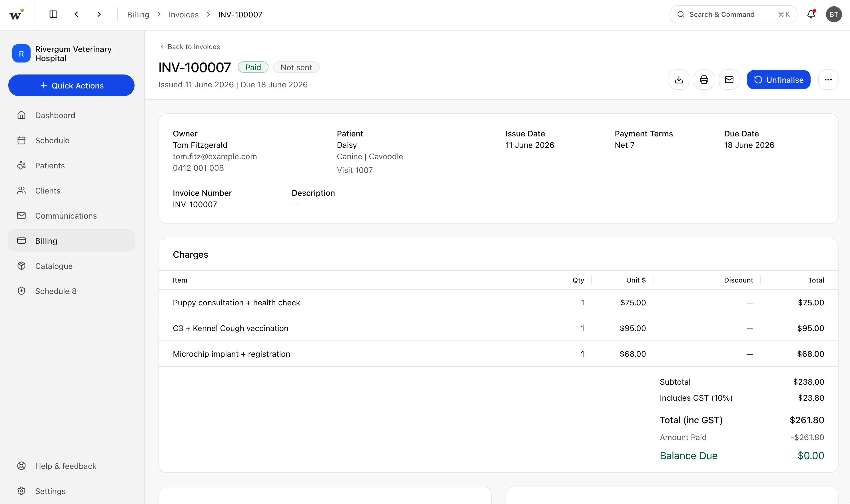Click the Net 7 payment terms
The image size is (850, 504).
[625, 145]
